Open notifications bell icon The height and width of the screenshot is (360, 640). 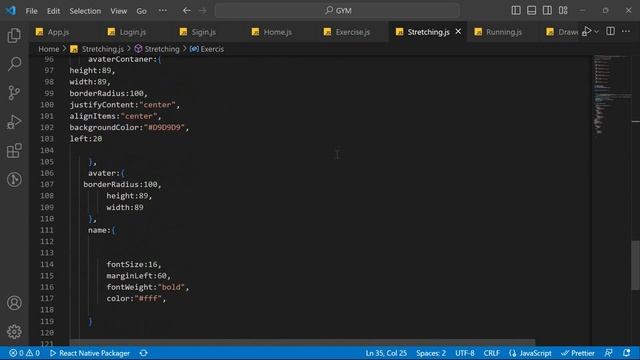(x=627, y=353)
